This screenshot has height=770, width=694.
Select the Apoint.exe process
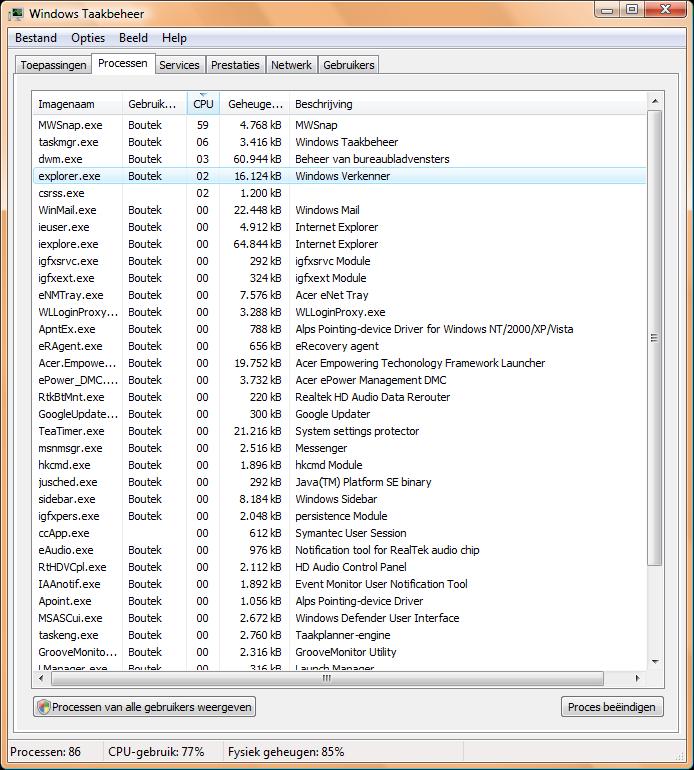[x=339, y=601]
